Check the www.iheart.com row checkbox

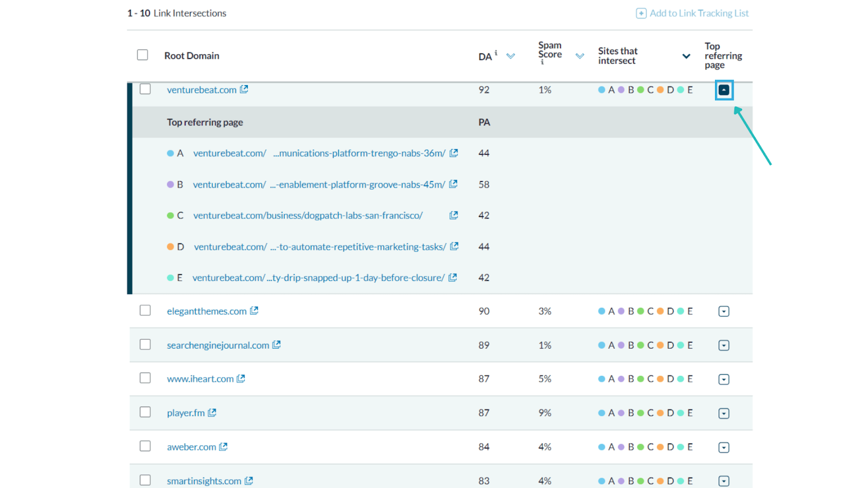coord(145,378)
